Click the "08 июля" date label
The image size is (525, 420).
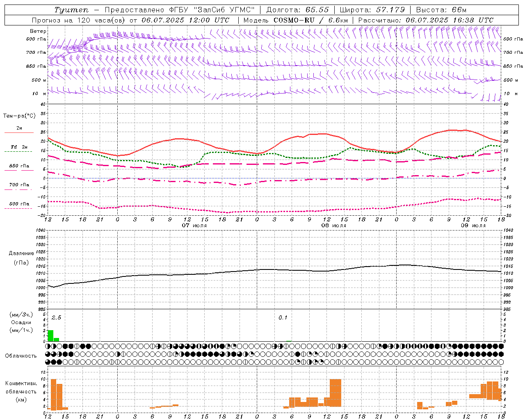(333, 226)
